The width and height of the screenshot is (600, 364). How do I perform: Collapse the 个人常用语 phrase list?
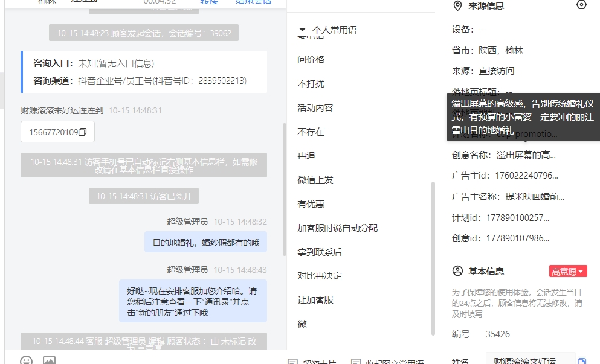click(302, 30)
